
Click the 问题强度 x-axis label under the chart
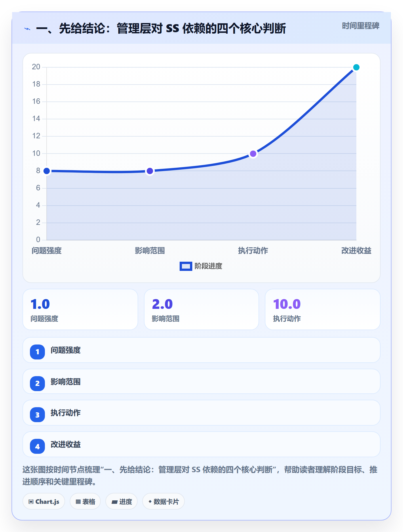pos(47,251)
